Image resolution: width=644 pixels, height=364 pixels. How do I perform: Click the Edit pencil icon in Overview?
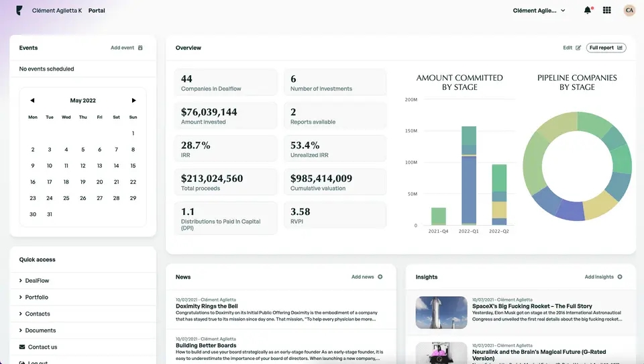tap(578, 48)
